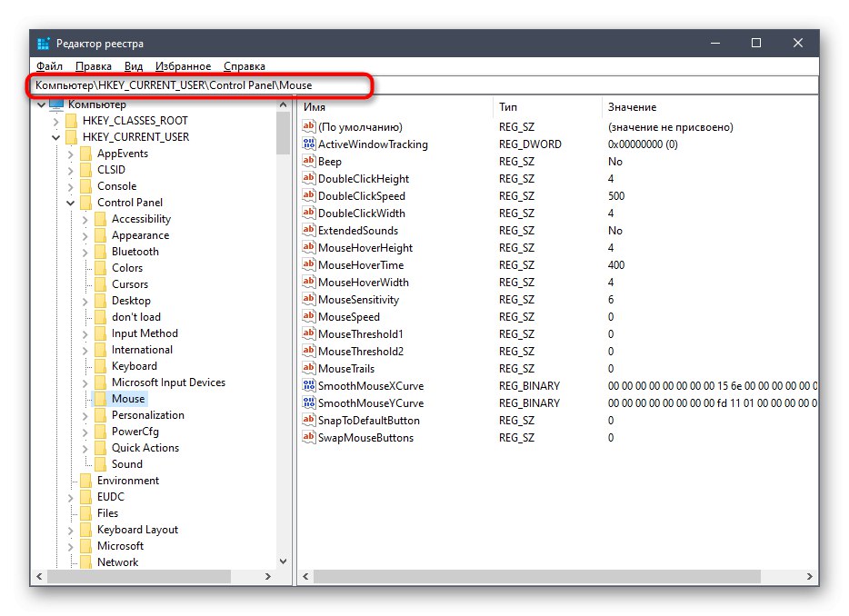Click the Registry Editor icon in the title bar
Screen dimensions: 849x616
(x=44, y=44)
